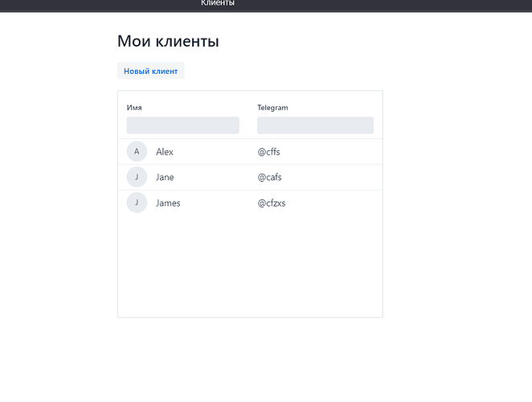This screenshot has height=402, width=532.
Task: Sort by the Имя column header
Action: (134, 108)
